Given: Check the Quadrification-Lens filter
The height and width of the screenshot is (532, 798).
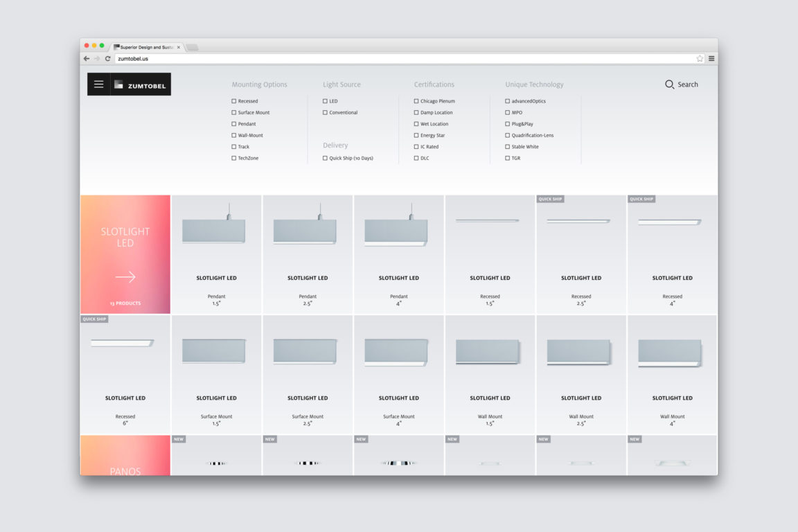Looking at the screenshot, I should pos(507,135).
